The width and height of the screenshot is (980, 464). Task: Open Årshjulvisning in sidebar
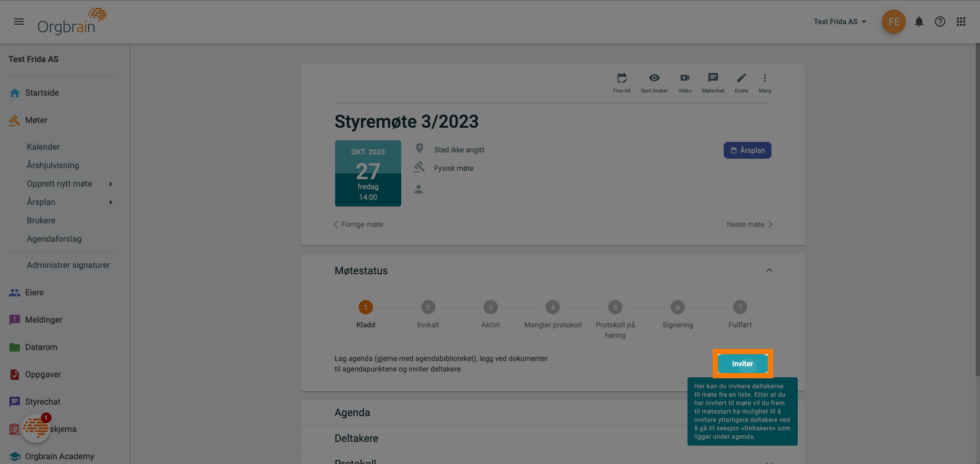[x=53, y=165]
